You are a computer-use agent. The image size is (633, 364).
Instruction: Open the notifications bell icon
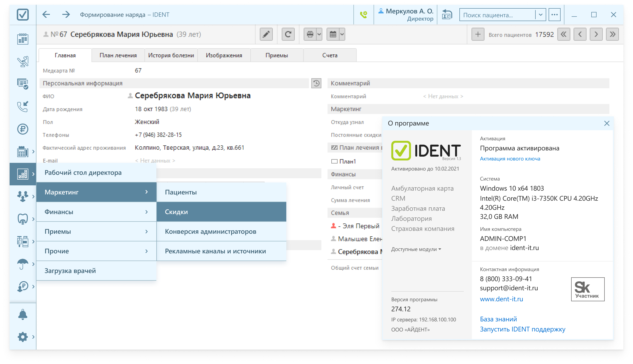(x=23, y=314)
